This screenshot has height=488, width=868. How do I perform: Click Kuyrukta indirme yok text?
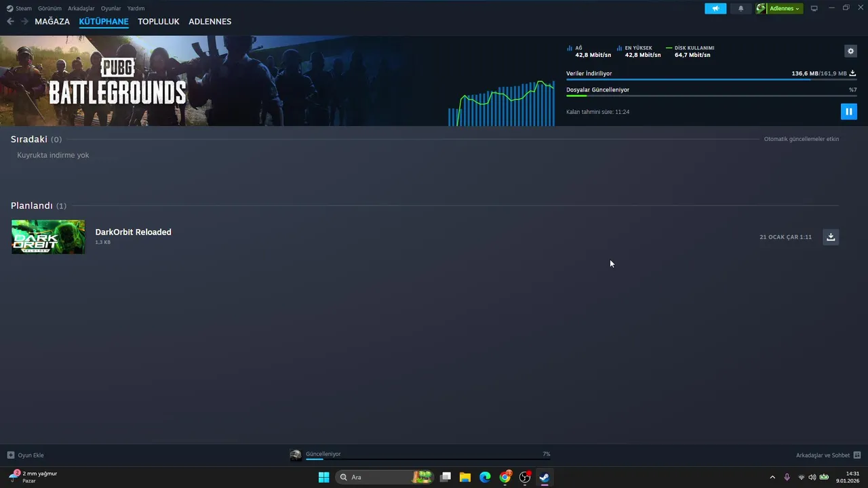(53, 155)
